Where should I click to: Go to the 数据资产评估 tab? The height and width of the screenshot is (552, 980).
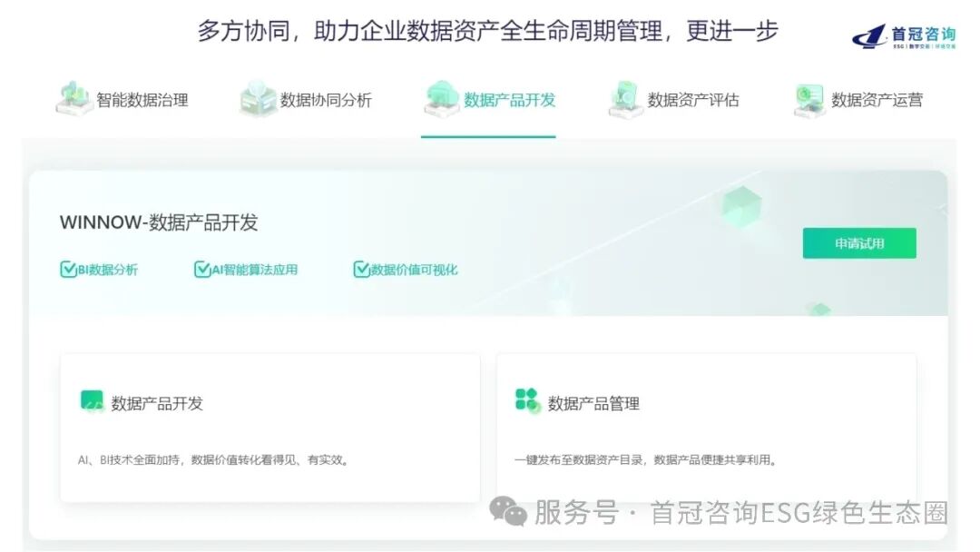673,100
